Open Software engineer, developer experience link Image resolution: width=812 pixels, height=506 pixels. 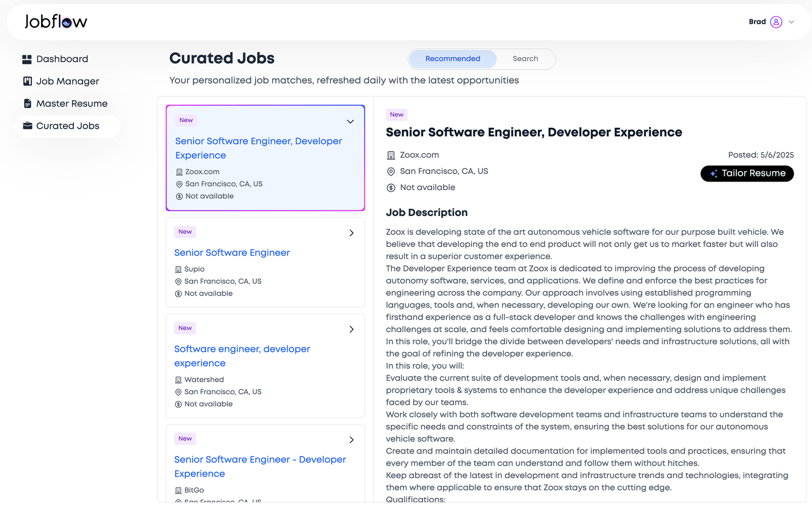[242, 356]
